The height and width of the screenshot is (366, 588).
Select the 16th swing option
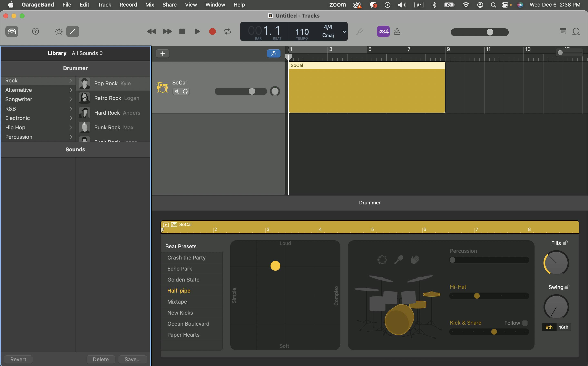pyautogui.click(x=563, y=327)
